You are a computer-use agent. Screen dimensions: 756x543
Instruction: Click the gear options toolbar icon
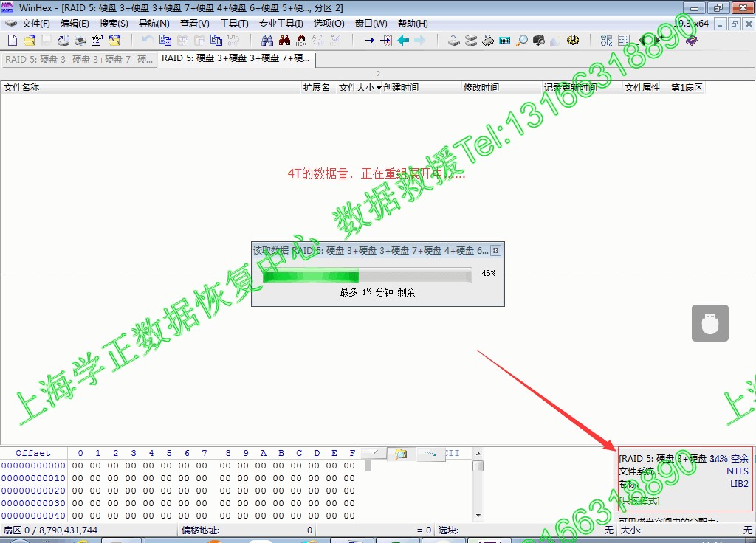(573, 41)
